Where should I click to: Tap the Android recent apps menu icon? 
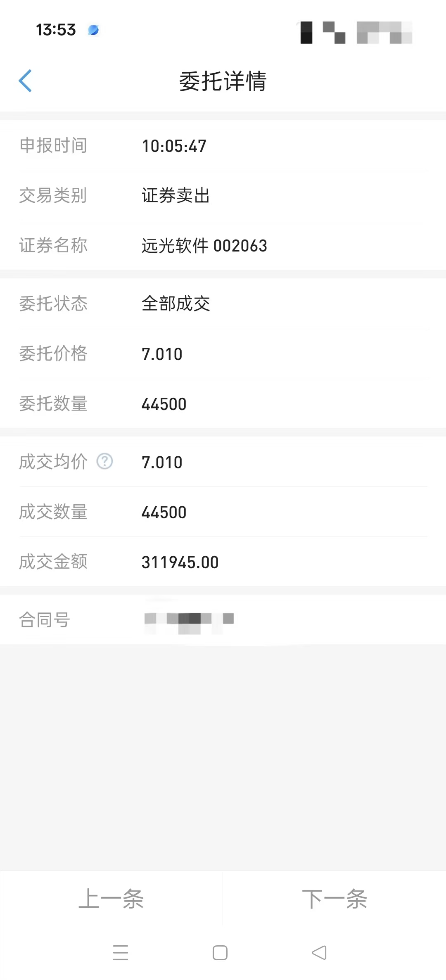121,952
